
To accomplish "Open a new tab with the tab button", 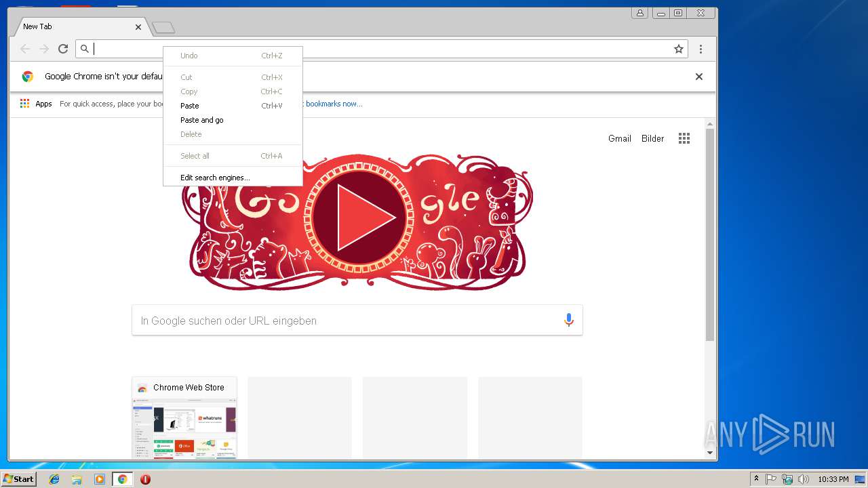I will click(163, 27).
